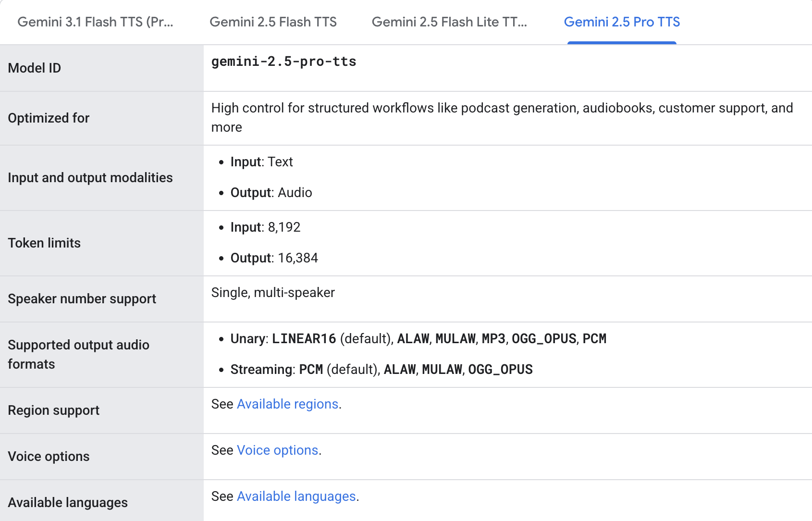Click the Streaming audio formats line
The height and width of the screenshot is (521, 812).
click(x=381, y=370)
